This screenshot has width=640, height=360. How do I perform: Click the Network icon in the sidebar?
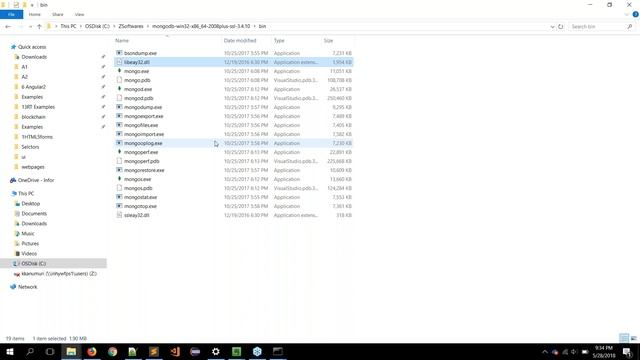[13, 287]
